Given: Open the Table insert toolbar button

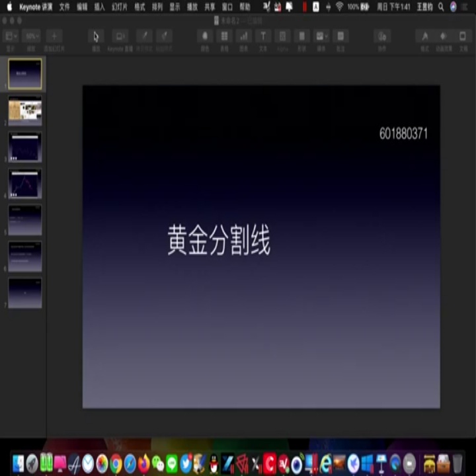Looking at the screenshot, I should 224,36.
